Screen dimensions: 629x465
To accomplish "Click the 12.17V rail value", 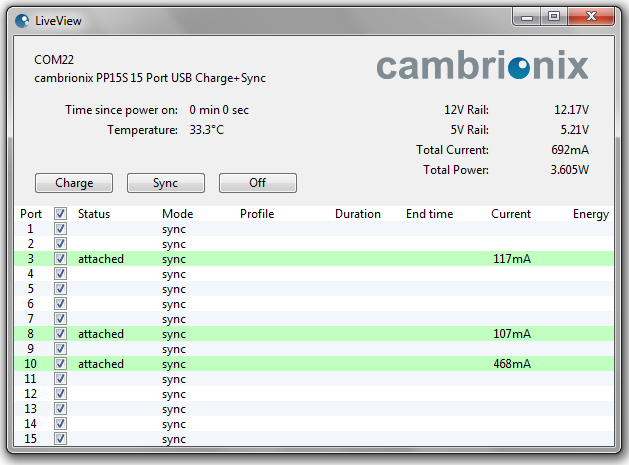I will [x=572, y=110].
